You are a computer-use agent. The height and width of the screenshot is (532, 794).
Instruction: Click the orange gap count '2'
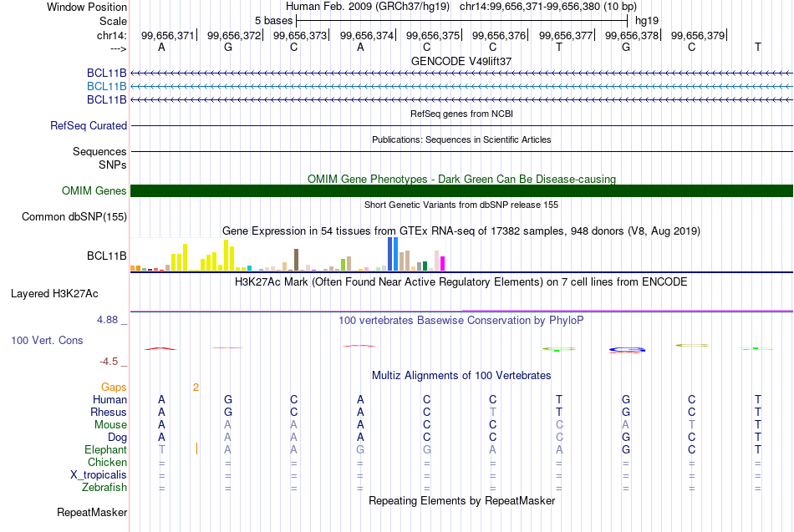pyautogui.click(x=196, y=388)
